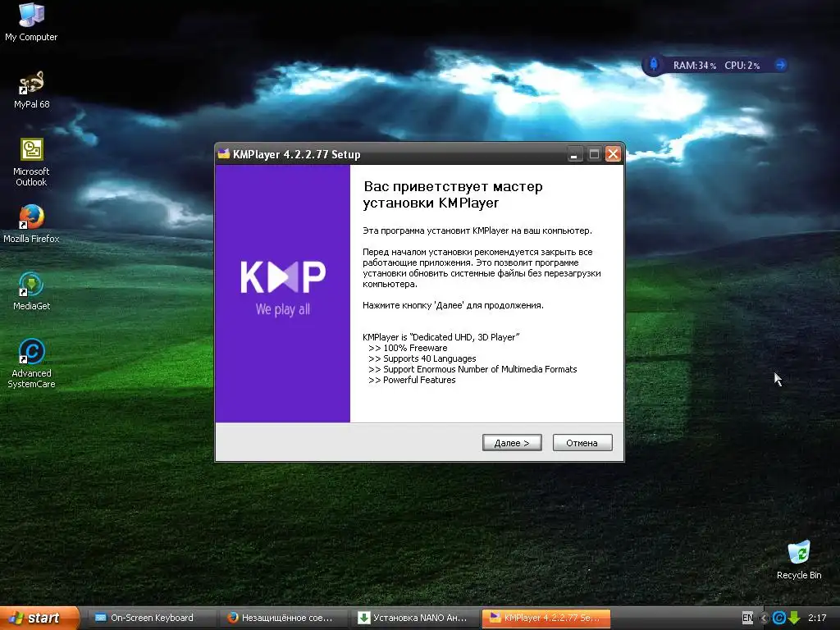This screenshot has width=840, height=630.
Task: Launch Advanced SystemCare shortcut
Action: point(31,363)
